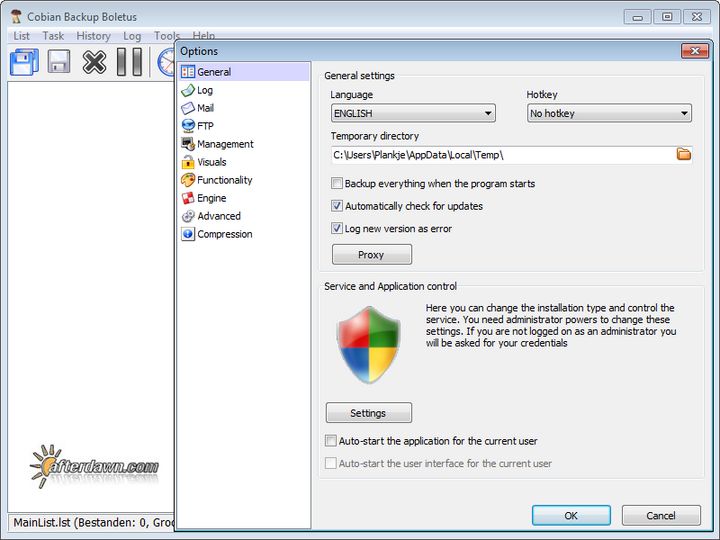720x540 pixels.
Task: Click the clock toolbar icon
Action: tap(166, 62)
